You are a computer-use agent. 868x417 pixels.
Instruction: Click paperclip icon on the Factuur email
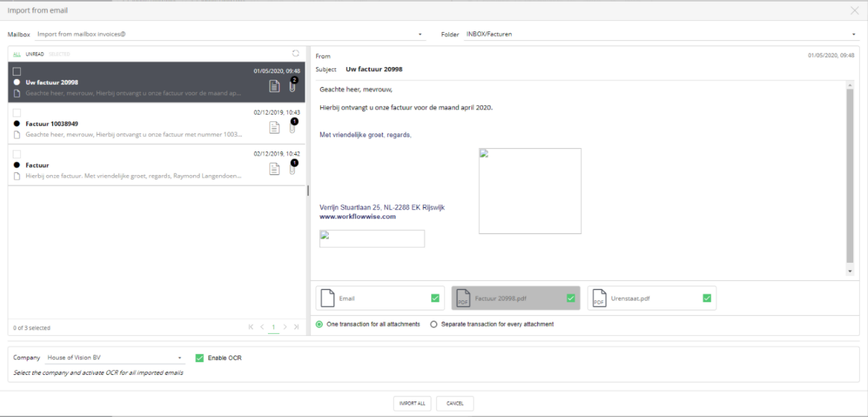(292, 169)
